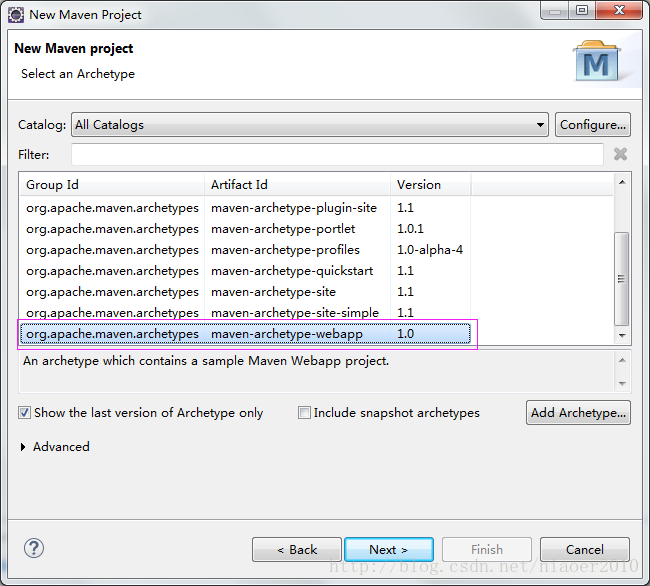Select the maven-archetype-portlet row
Image resolution: width=650 pixels, height=586 pixels.
click(x=245, y=229)
